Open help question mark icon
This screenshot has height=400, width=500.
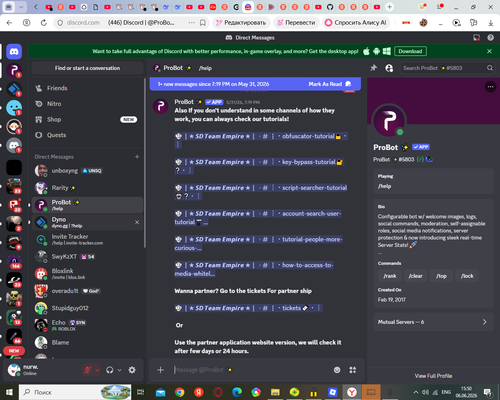click(490, 38)
